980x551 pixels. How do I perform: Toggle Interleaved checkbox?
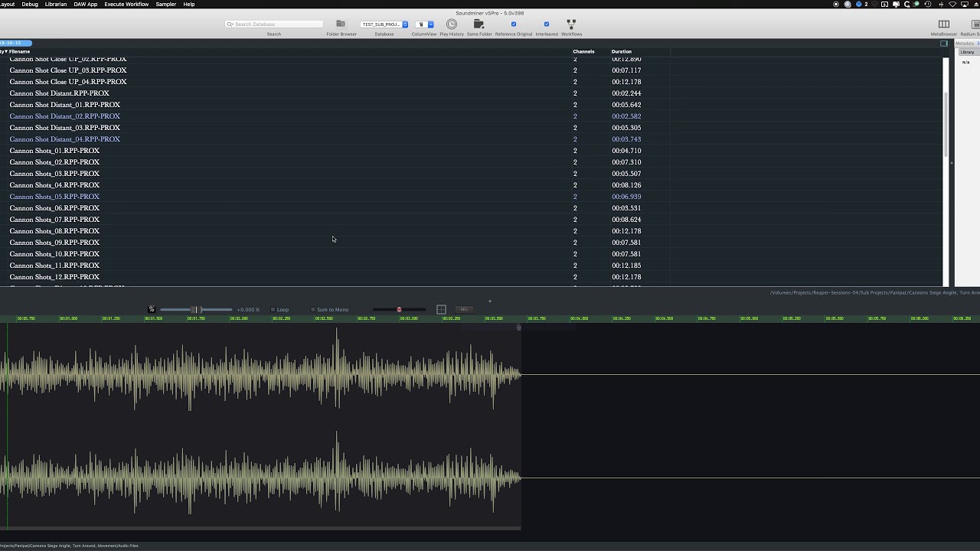(x=547, y=24)
